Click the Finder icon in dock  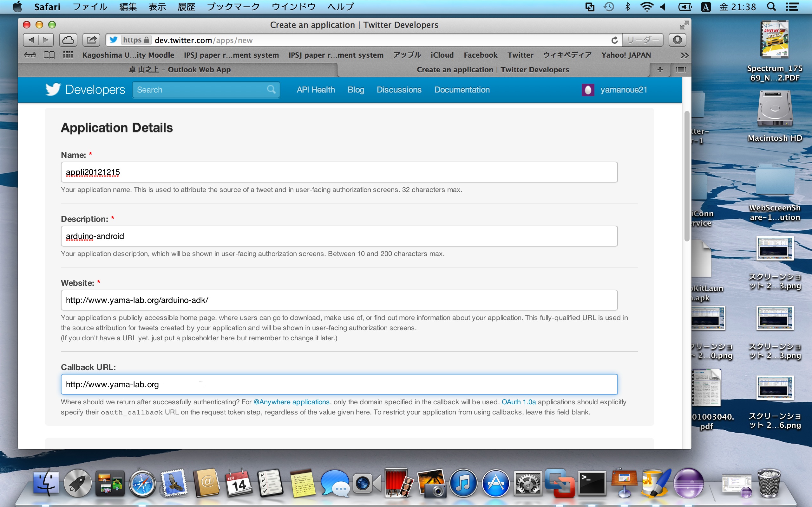coord(46,484)
